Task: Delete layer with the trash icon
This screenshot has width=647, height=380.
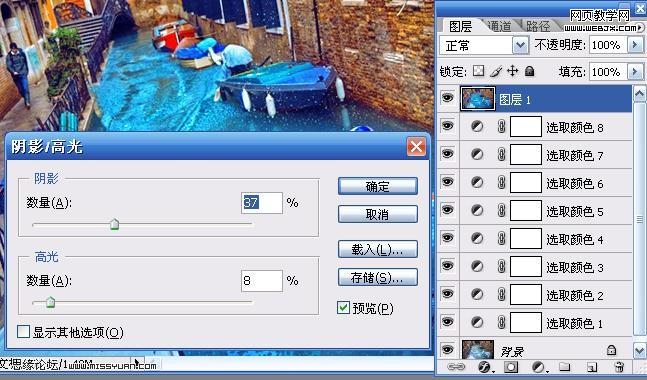Action: click(x=619, y=366)
